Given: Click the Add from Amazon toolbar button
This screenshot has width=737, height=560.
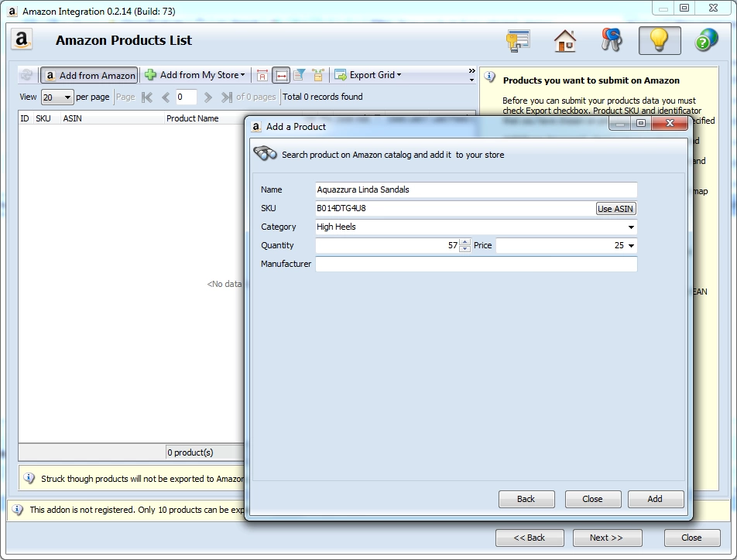Looking at the screenshot, I should [89, 75].
